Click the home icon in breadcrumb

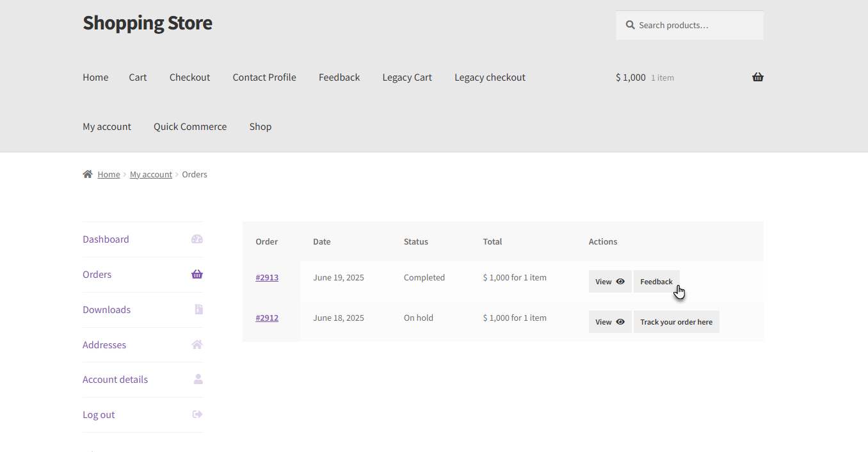coord(88,174)
